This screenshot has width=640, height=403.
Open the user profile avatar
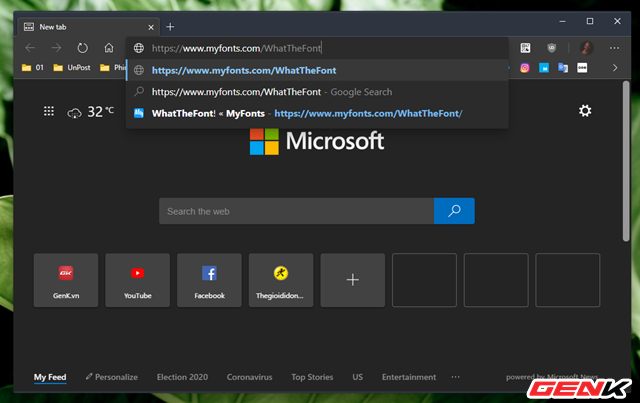(586, 47)
